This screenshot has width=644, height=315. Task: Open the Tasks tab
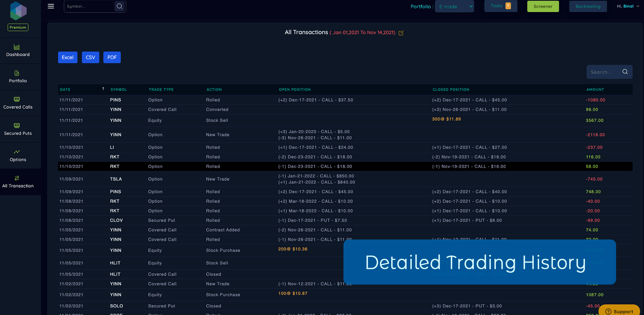[501, 6]
